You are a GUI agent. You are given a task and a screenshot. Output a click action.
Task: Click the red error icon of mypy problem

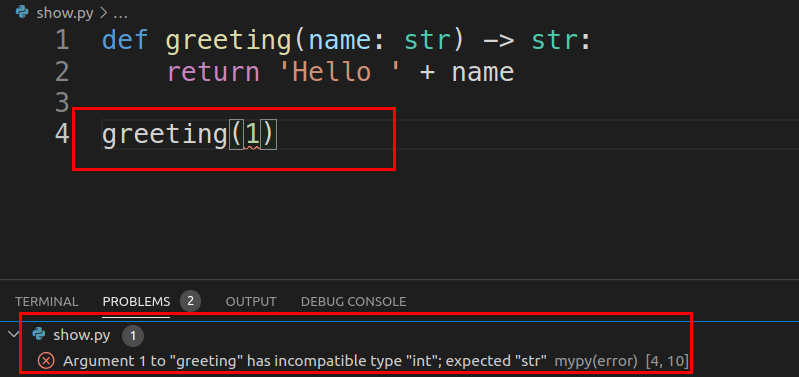[46, 361]
